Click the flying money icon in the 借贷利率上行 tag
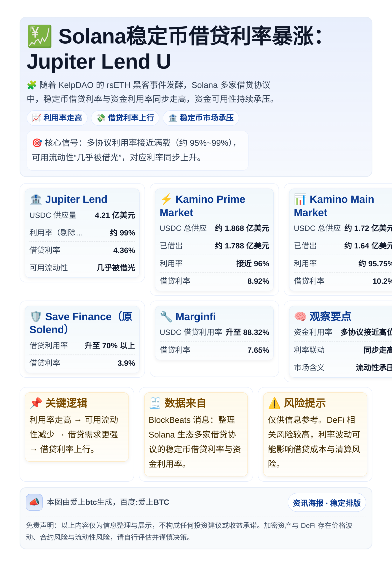The height and width of the screenshot is (564, 392). (x=101, y=118)
